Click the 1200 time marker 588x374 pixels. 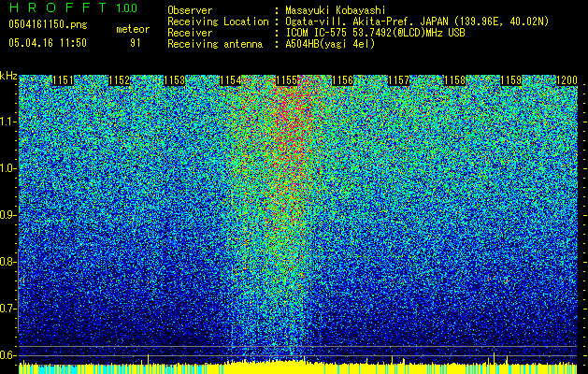pos(566,80)
